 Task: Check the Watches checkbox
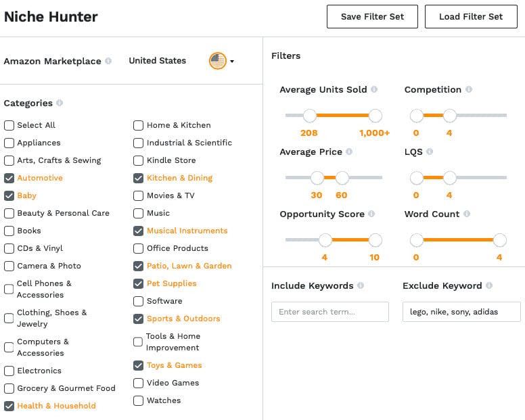pos(138,400)
